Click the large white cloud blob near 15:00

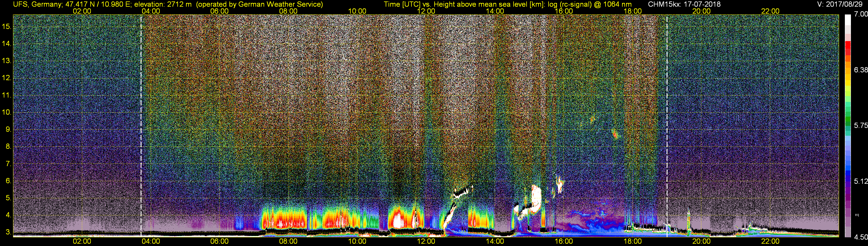(x=536, y=199)
